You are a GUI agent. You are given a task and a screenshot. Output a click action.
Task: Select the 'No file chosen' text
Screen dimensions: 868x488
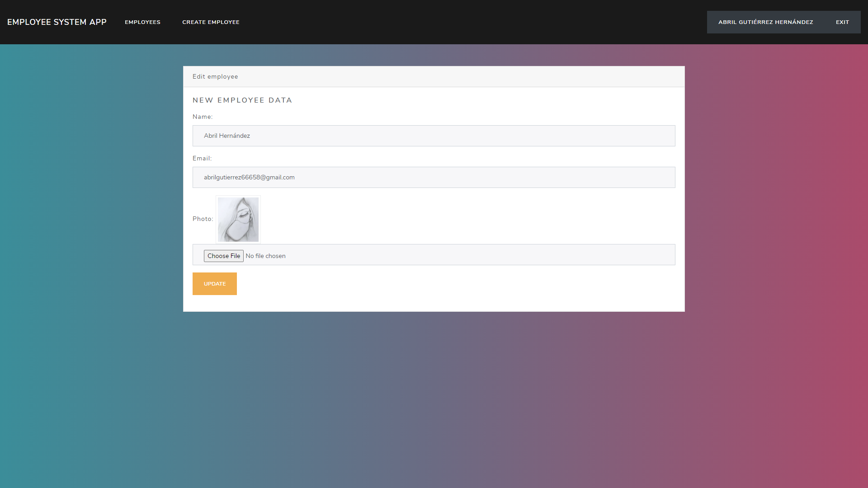click(x=265, y=256)
